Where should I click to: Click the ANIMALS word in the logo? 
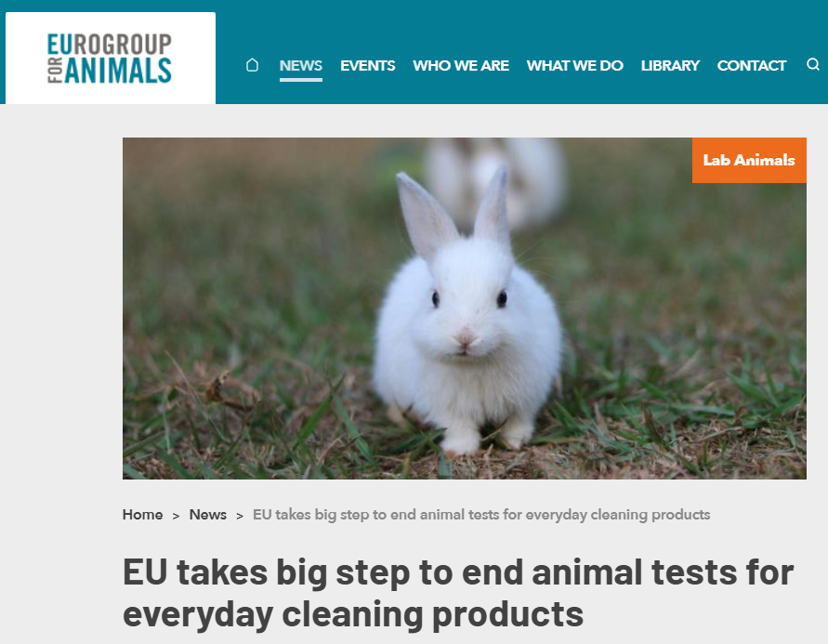click(x=118, y=71)
